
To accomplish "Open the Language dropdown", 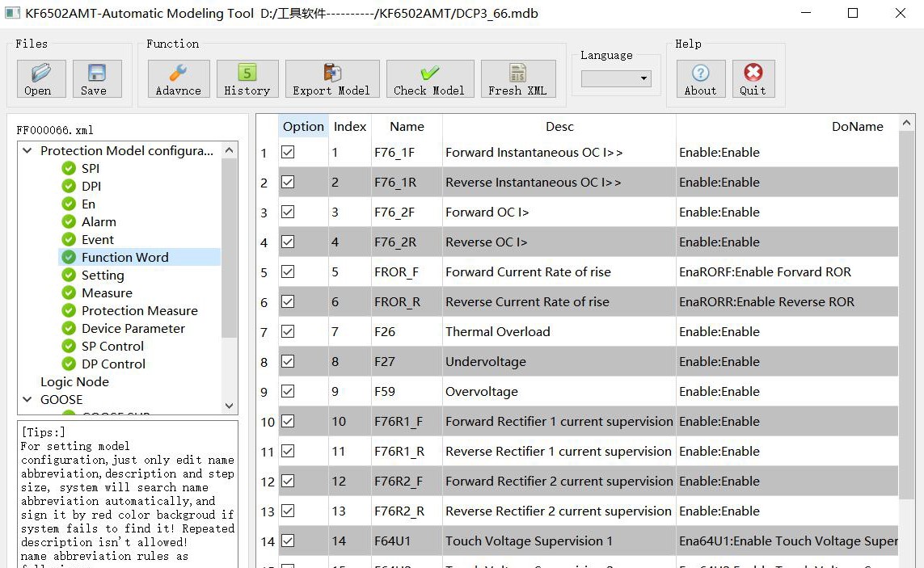I will coord(616,78).
